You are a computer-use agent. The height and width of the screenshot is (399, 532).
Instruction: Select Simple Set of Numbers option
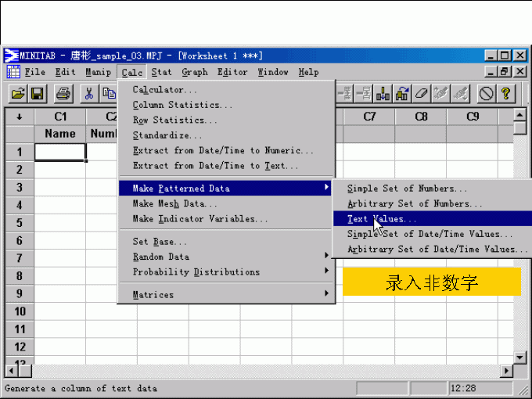coord(408,189)
